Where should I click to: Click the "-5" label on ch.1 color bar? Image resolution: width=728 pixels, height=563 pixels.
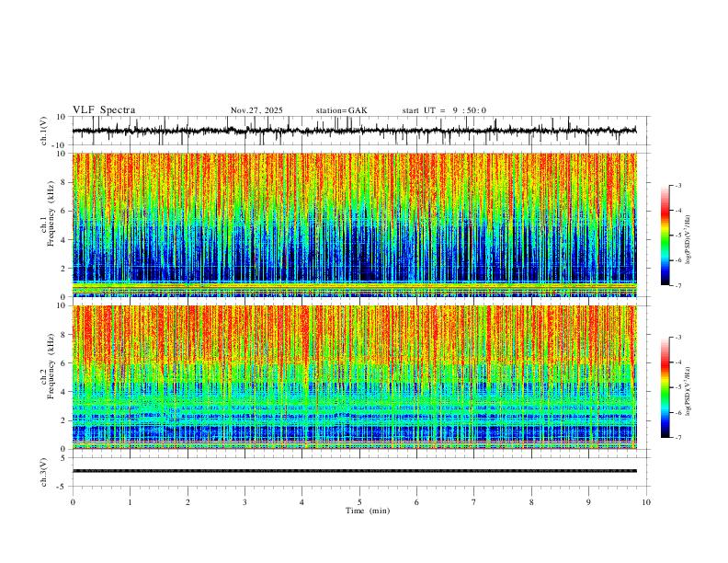coord(678,236)
